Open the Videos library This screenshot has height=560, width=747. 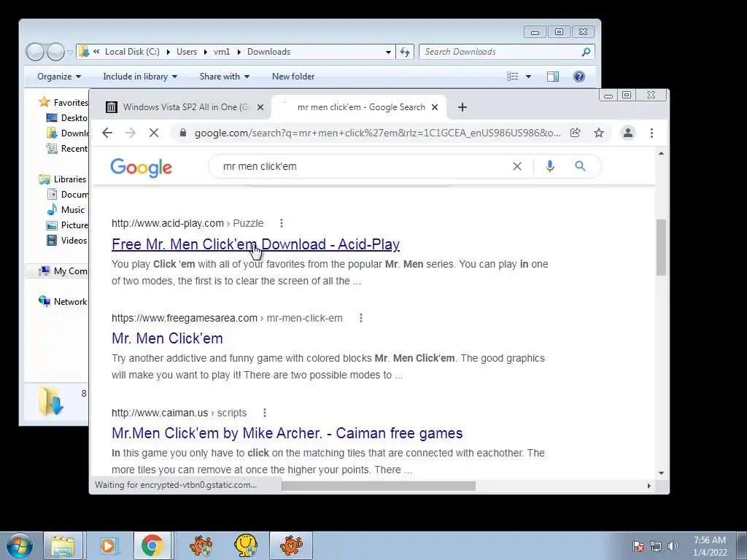coord(67,241)
